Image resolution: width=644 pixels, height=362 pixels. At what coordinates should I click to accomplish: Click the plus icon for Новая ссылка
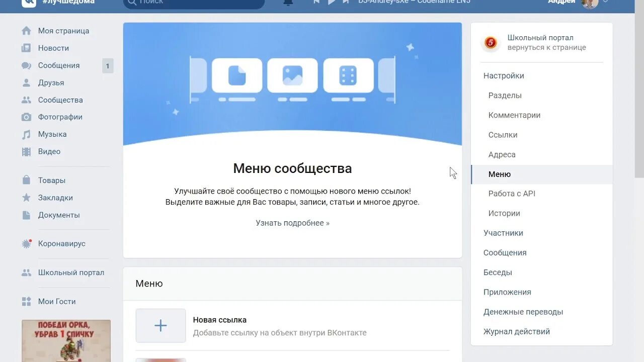coord(160,326)
